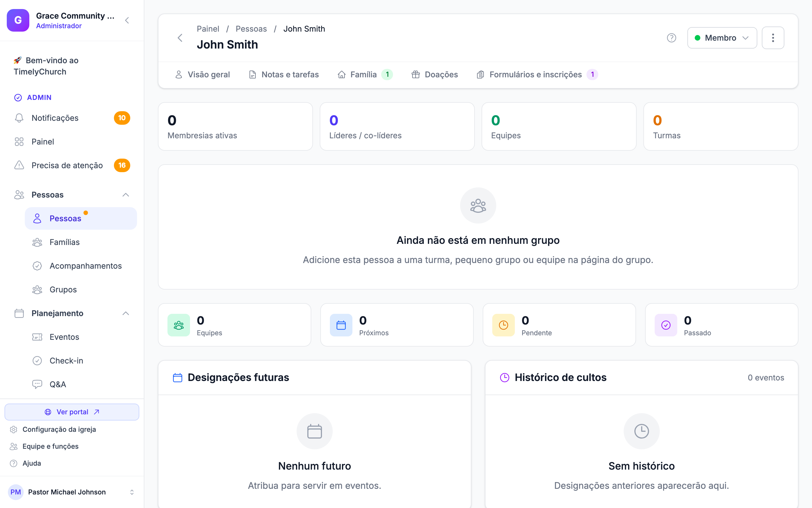The height and width of the screenshot is (508, 812).
Task: Open the Membro status dropdown
Action: click(x=722, y=38)
